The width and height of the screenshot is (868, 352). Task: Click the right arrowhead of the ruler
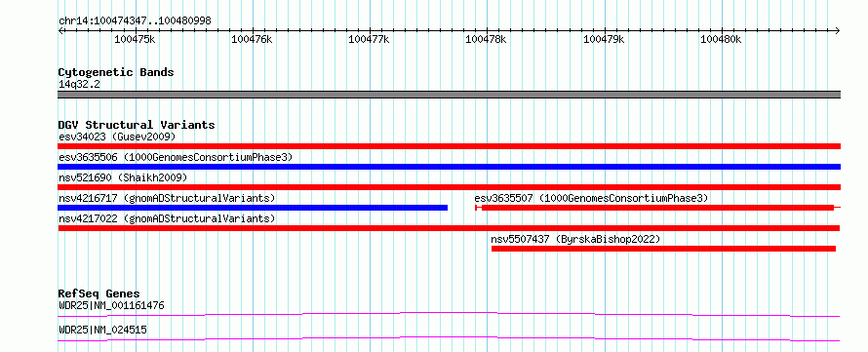838,30
